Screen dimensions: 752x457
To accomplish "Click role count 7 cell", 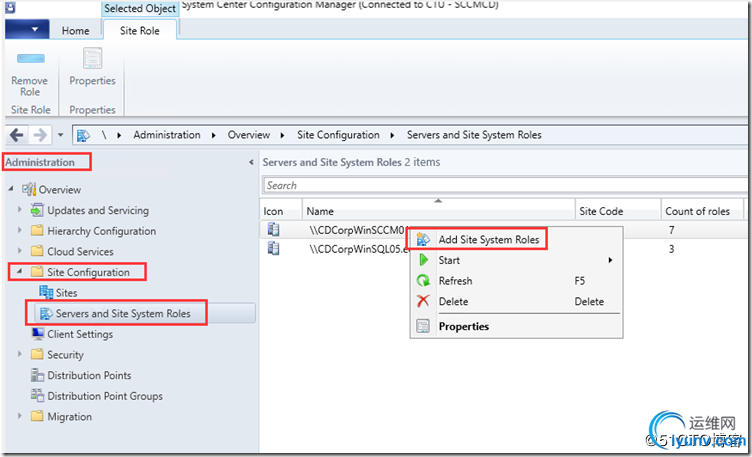I will [x=671, y=230].
